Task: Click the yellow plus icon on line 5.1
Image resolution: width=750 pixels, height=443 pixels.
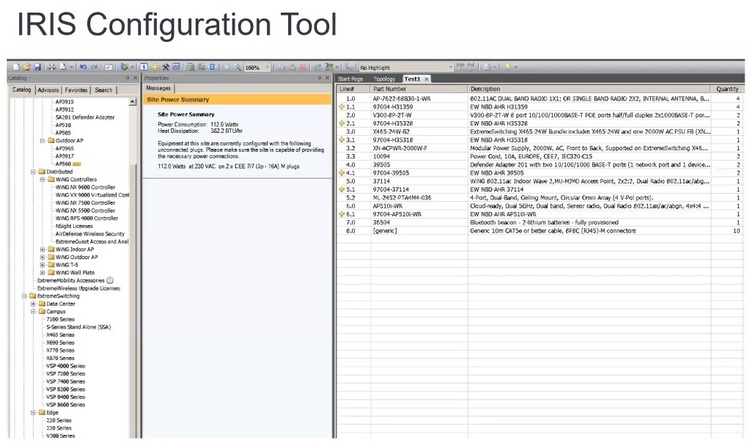Action: 342,189
